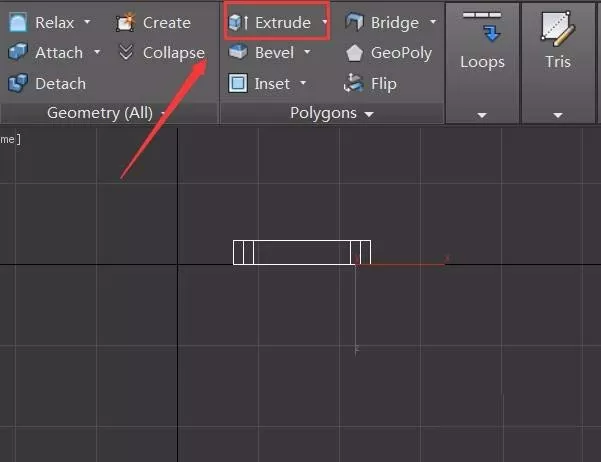Viewport: 601px width, 462px height.
Task: Click the GeoPoly button label
Action: tap(401, 54)
